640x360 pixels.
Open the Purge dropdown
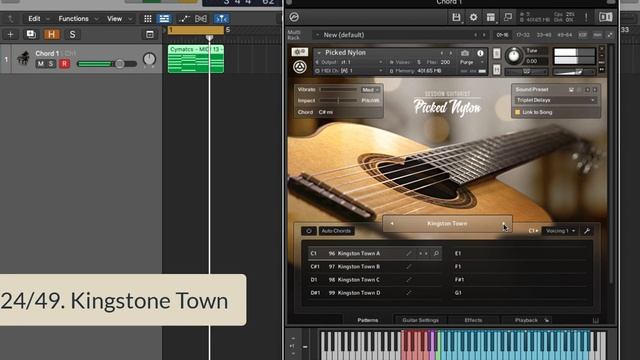(471, 62)
